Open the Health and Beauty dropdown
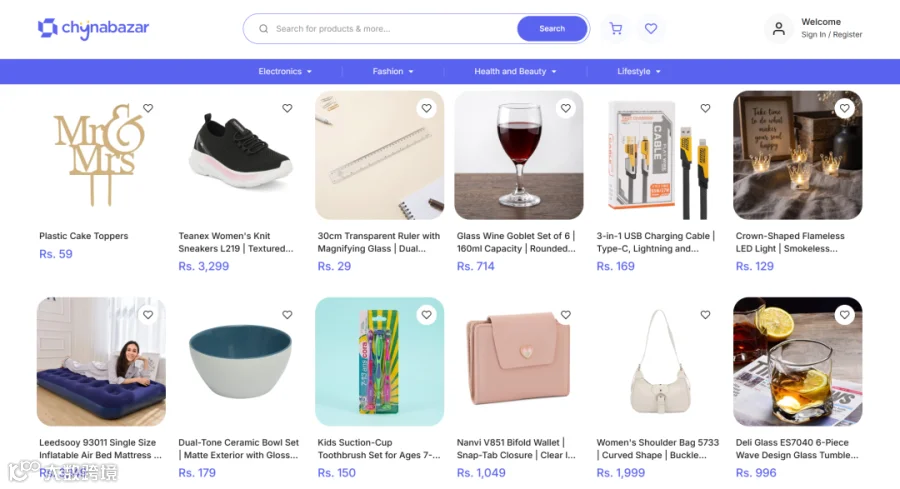Image resolution: width=900 pixels, height=489 pixels. coord(515,71)
